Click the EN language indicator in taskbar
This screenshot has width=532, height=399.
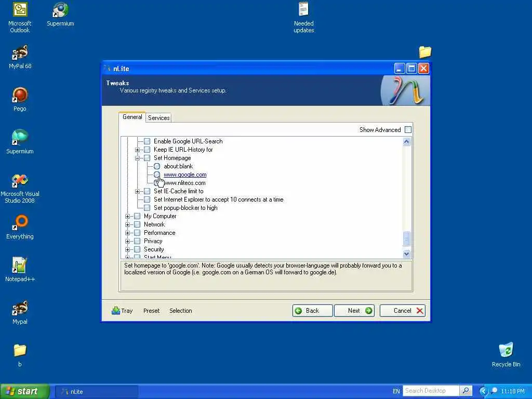pyautogui.click(x=396, y=391)
